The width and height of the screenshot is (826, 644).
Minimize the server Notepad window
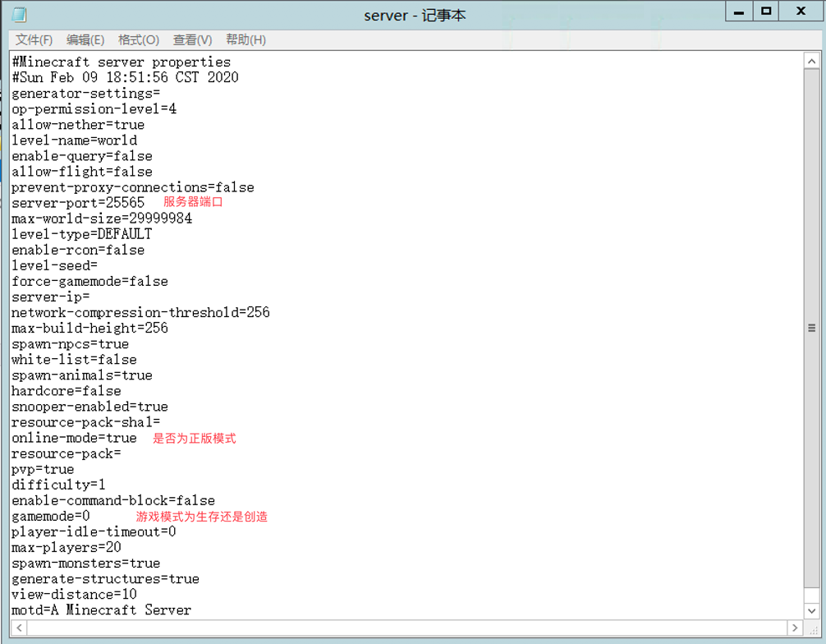tap(739, 11)
